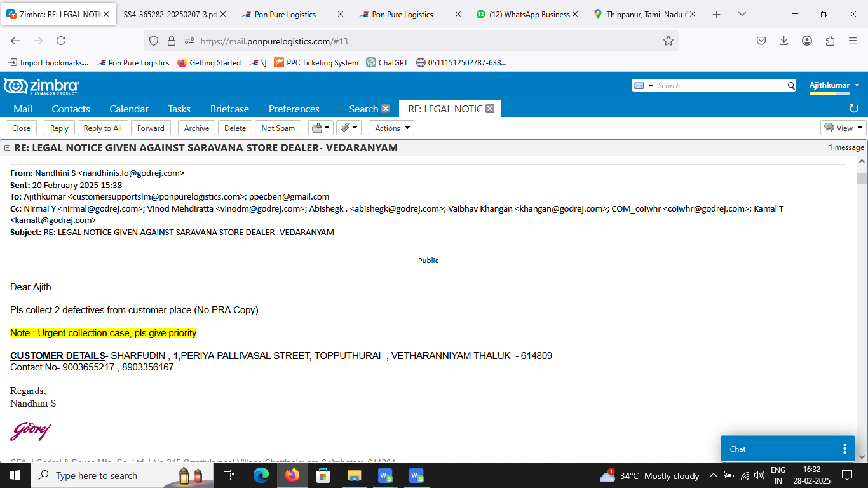Click the Forward button
This screenshot has height=488, width=868.
point(151,128)
